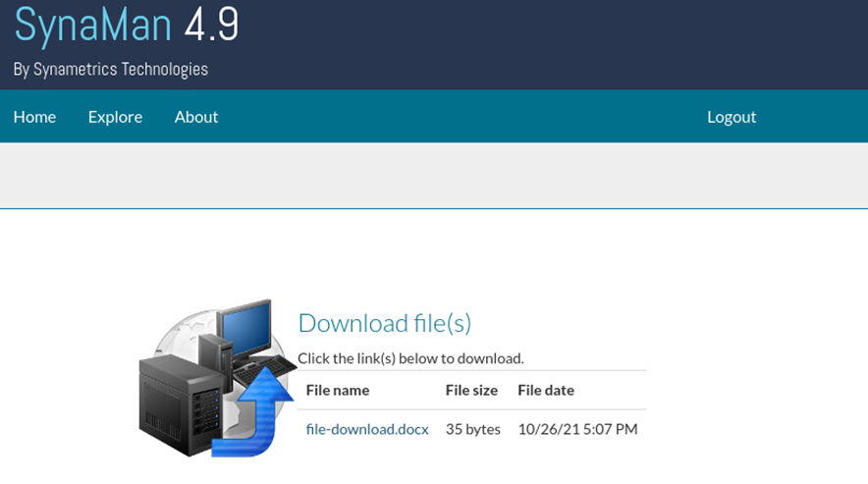The image size is (868, 484).
Task: Select the File date column header
Action: pos(546,391)
